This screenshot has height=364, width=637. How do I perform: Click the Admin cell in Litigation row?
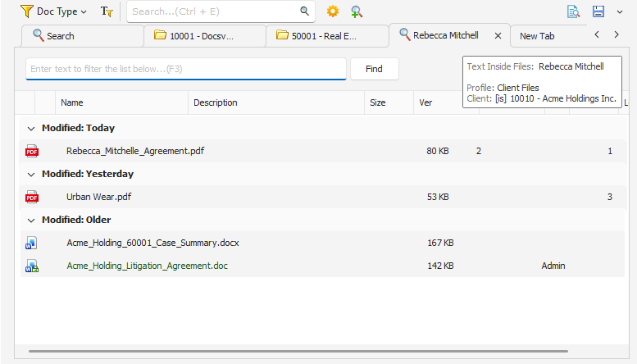(x=553, y=266)
